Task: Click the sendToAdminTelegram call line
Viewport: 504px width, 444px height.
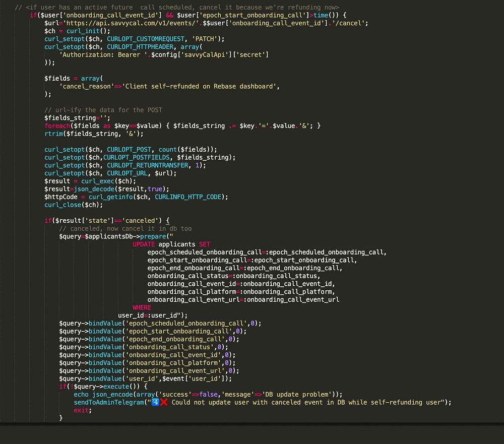Action: tap(263, 402)
